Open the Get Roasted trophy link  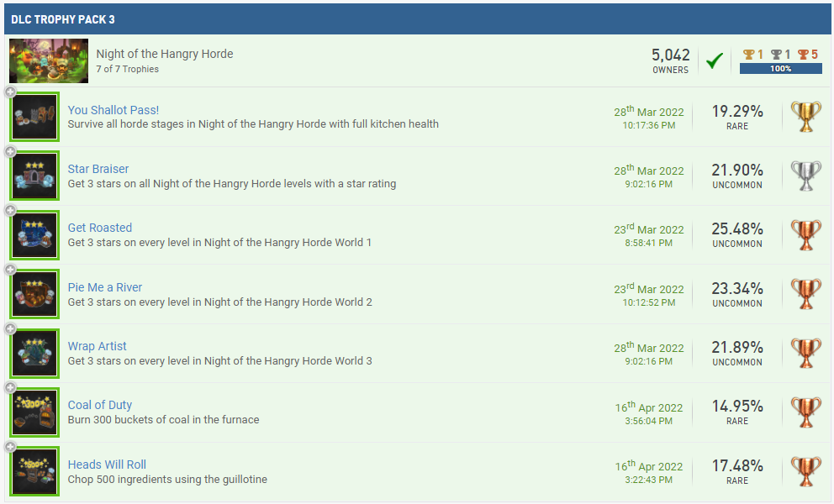99,228
